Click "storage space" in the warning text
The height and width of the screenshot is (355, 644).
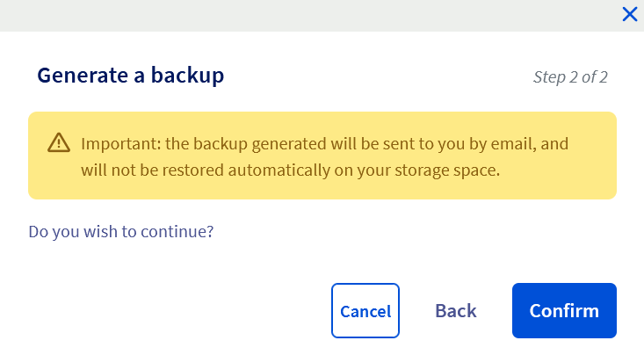454,170
